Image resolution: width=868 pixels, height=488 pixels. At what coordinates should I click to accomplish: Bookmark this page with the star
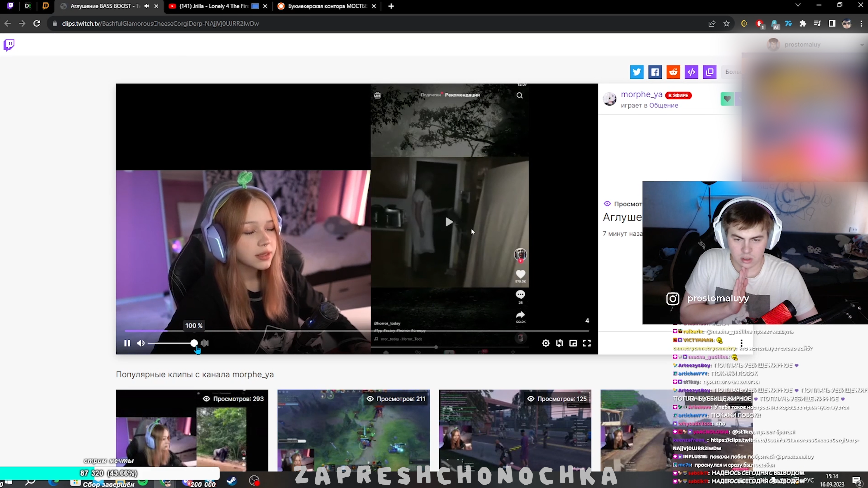[x=726, y=23]
